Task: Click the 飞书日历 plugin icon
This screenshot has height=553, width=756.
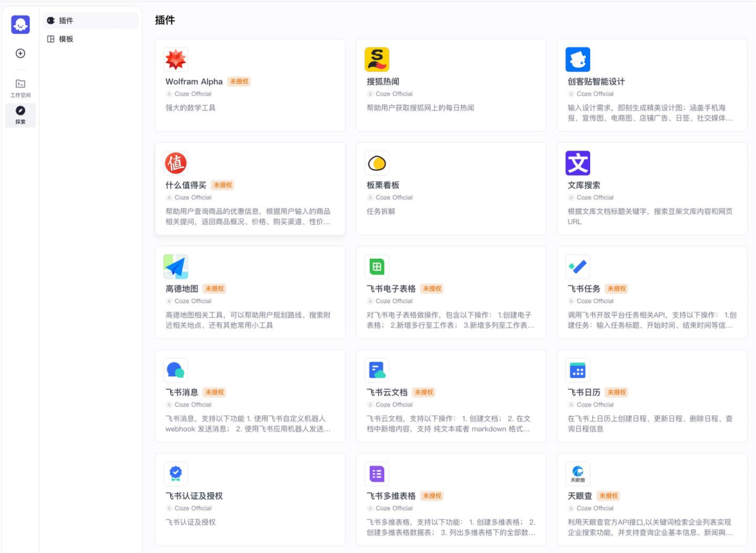Action: (x=578, y=370)
